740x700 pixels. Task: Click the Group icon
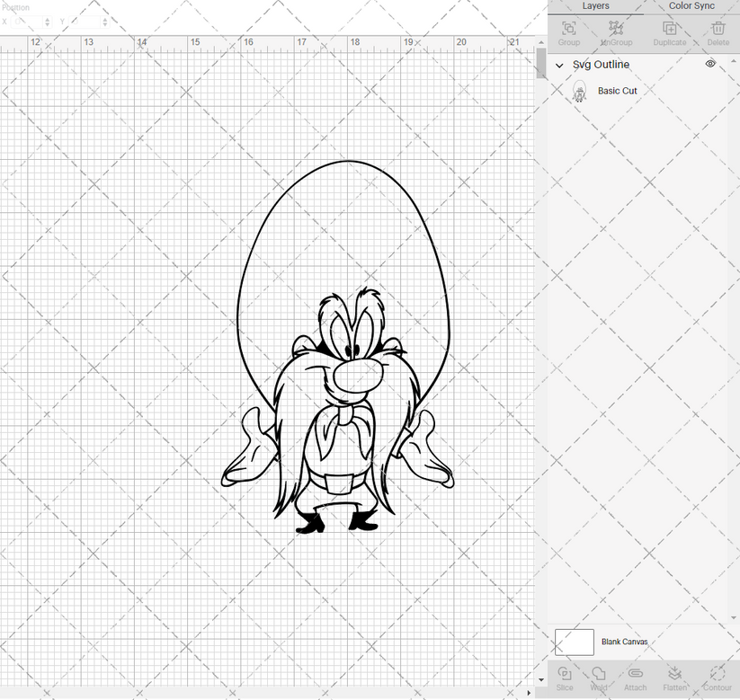(568, 31)
